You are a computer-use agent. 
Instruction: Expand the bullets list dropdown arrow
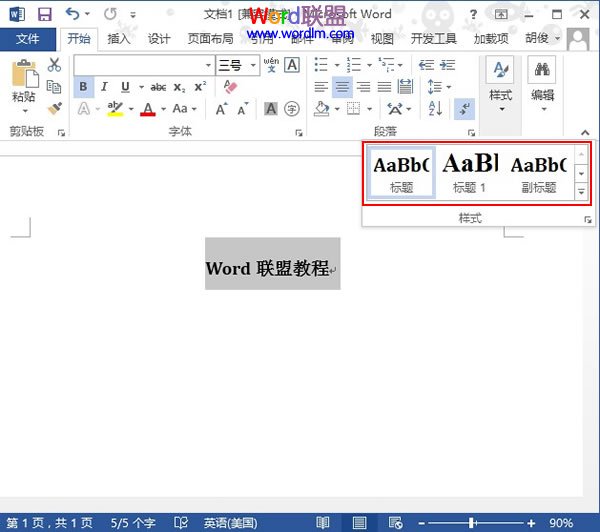(337, 65)
